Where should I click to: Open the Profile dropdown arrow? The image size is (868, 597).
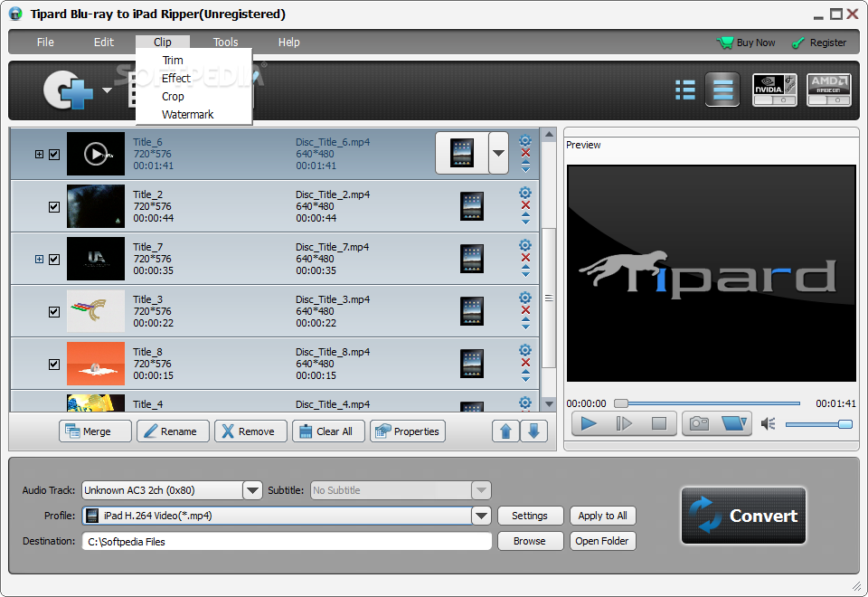(481, 516)
